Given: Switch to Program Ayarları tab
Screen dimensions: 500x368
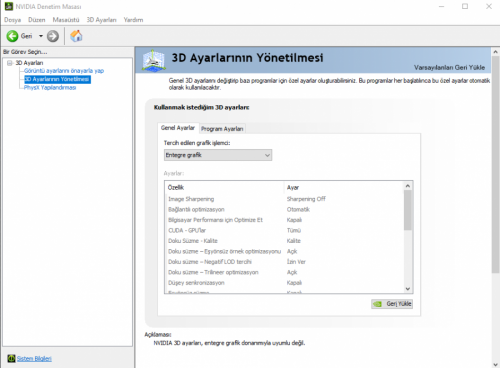Looking at the screenshot, I should pos(222,129).
